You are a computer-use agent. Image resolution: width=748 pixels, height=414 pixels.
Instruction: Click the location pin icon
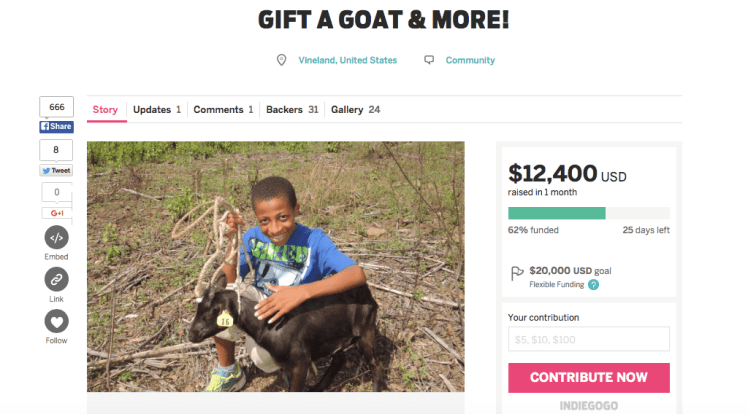(x=282, y=60)
